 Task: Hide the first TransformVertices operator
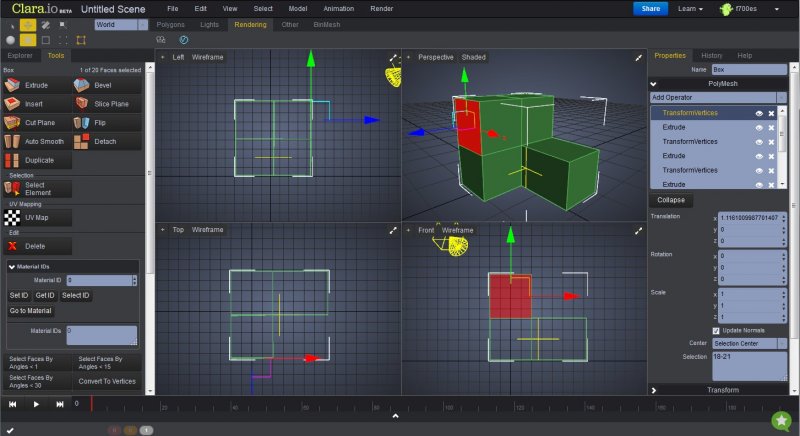759,114
